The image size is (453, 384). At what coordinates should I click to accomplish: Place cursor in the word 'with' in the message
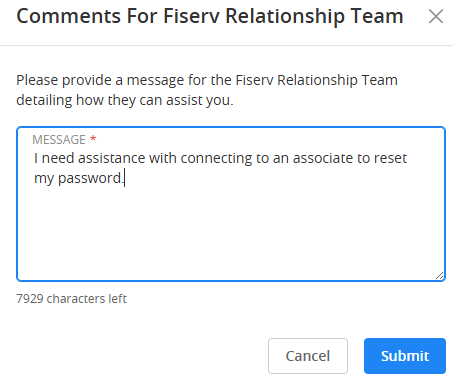(163, 158)
